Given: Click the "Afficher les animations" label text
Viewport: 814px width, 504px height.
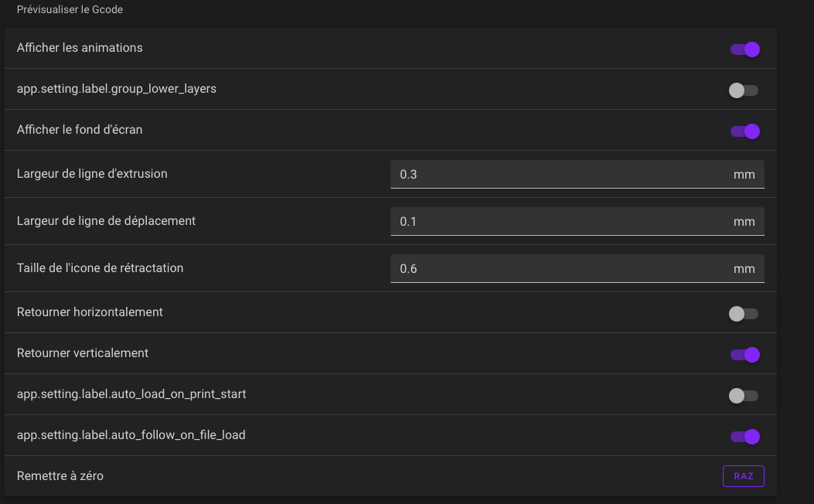Looking at the screenshot, I should (80, 47).
